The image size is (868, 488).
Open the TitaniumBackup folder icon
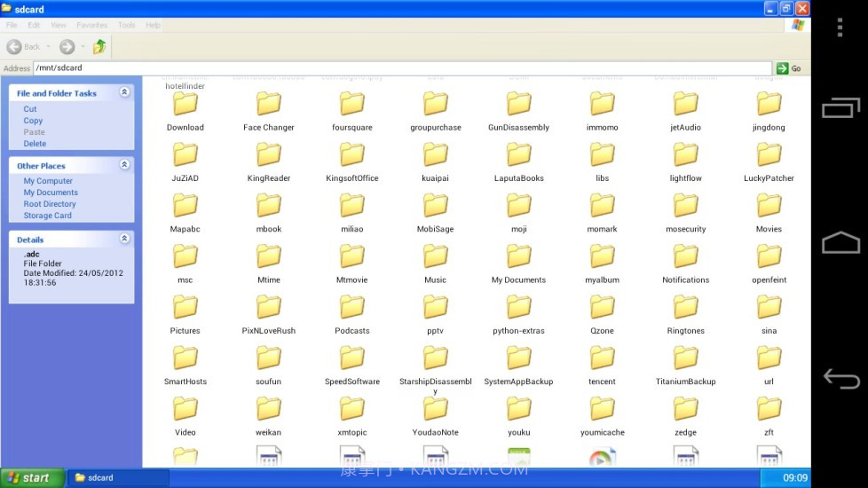coord(685,358)
